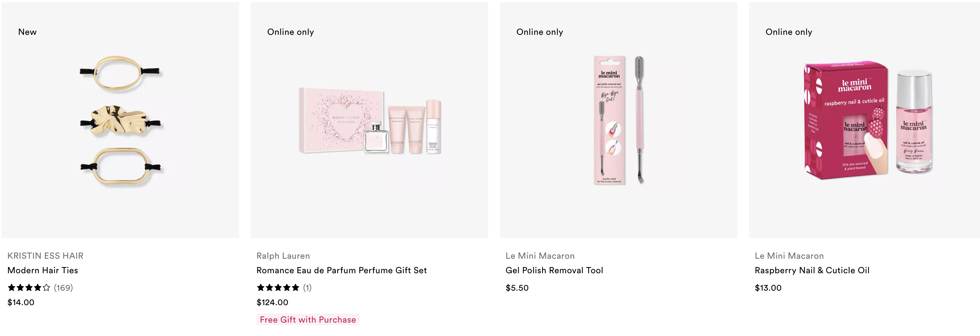Viewport: 980px width, 336px height.
Task: Click the Le Mini Macaron brand above Raspberry oil
Action: [x=789, y=255]
